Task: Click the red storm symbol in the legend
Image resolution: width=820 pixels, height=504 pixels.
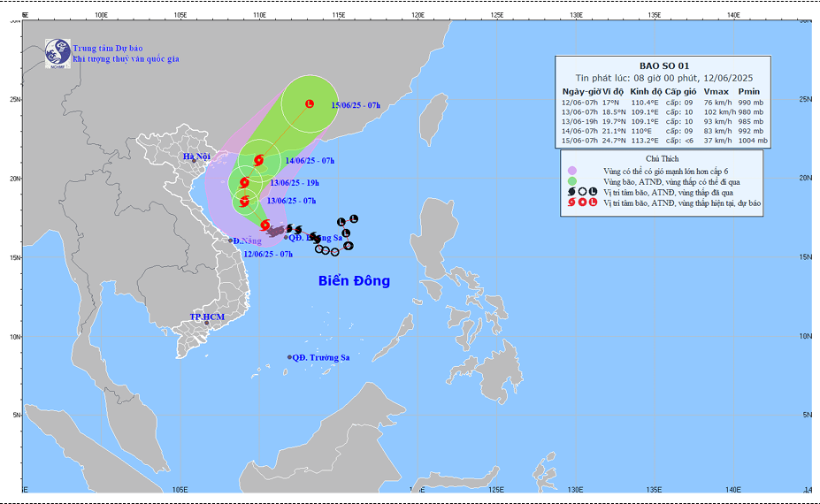Action: point(572,202)
